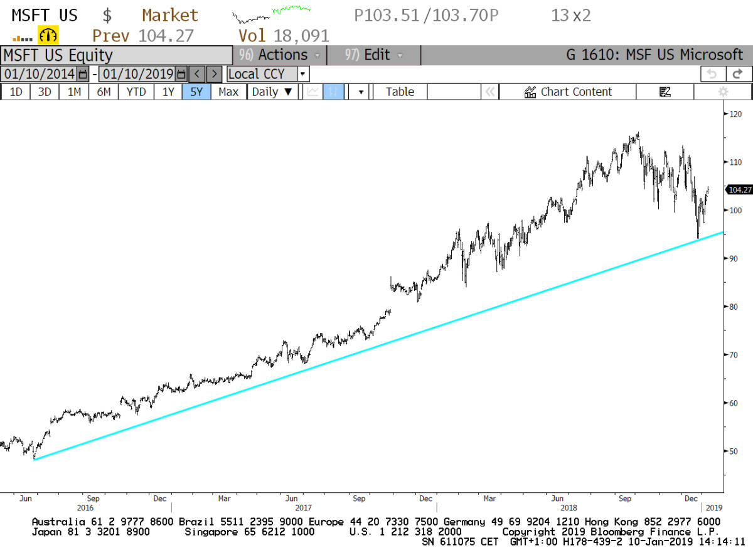
Task: Expand the Local CCY currency dropdown
Action: (x=303, y=74)
